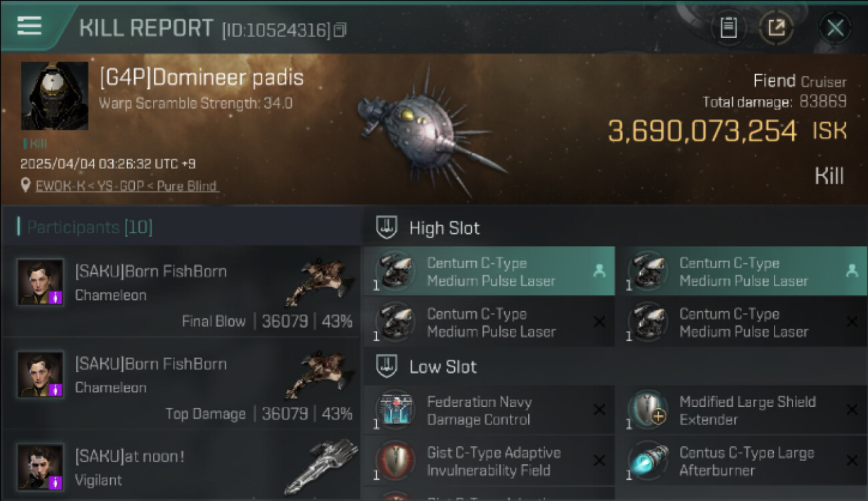Screen dimensions: 868x501
Task: Select Top Damage Chameleon ship icon
Action: point(318,374)
